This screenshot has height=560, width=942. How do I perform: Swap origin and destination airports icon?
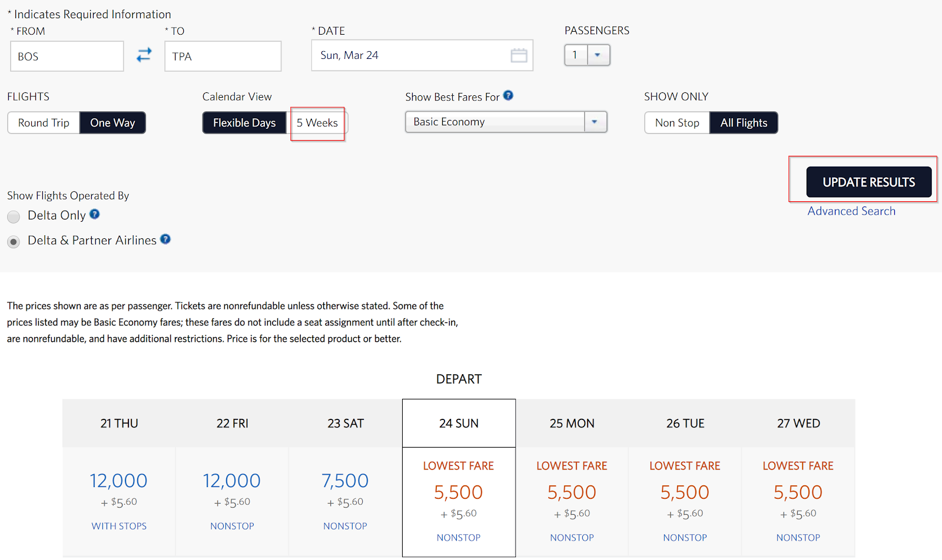(x=144, y=55)
